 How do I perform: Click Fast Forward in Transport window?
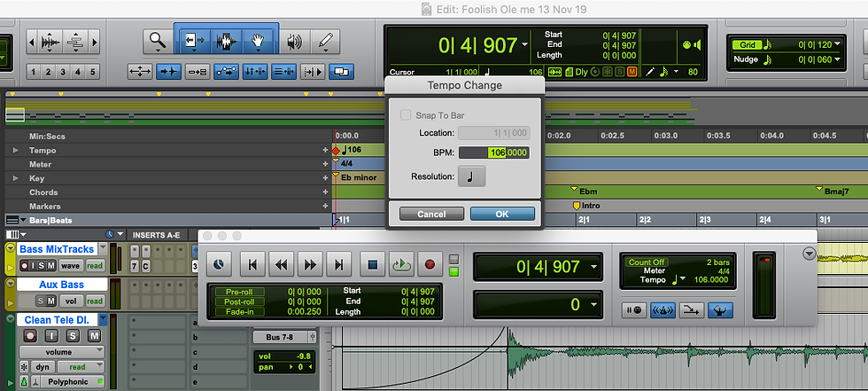pyautogui.click(x=311, y=265)
